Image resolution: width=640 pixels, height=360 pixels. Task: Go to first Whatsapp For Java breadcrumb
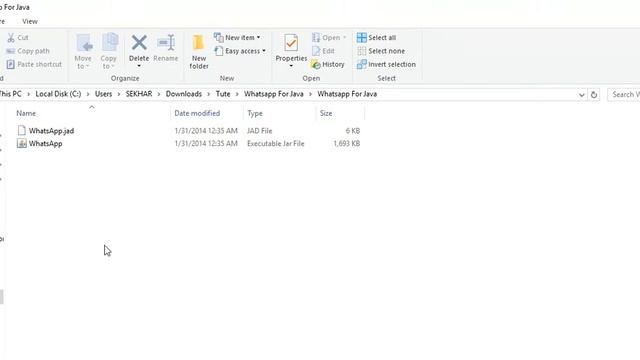point(274,94)
